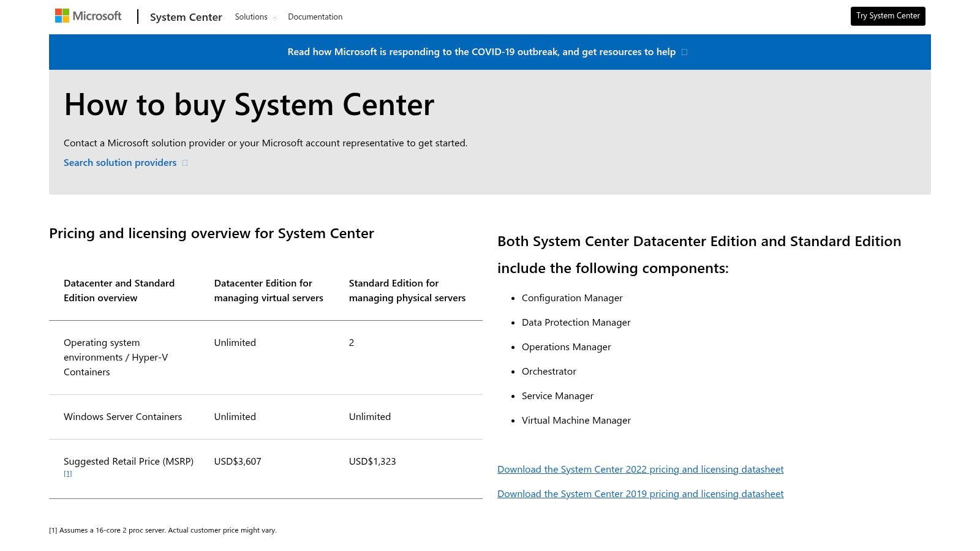Viewport: 980px width, 551px height.
Task: Click the Service Manager list item
Action: [557, 396]
